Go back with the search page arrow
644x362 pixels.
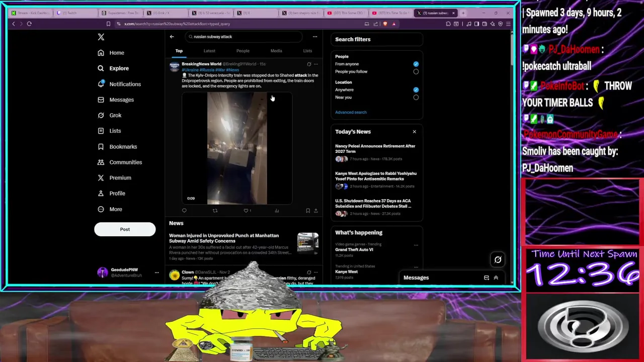click(172, 37)
